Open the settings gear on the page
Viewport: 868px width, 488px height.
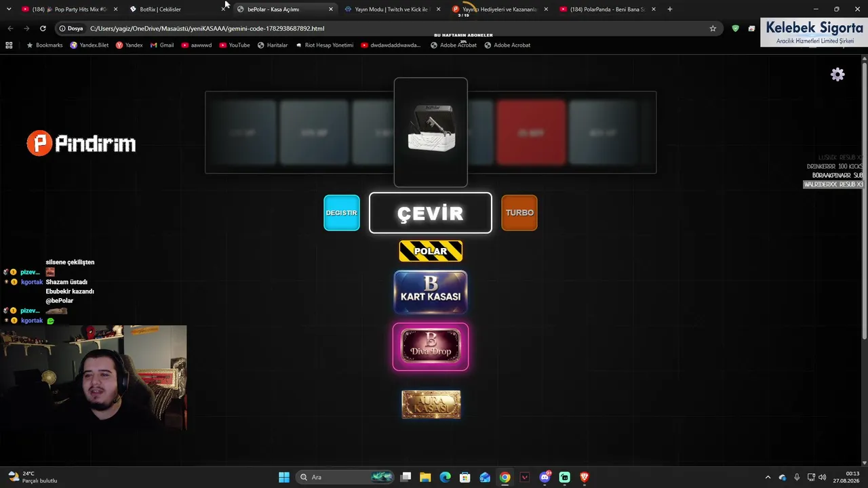pyautogui.click(x=837, y=75)
